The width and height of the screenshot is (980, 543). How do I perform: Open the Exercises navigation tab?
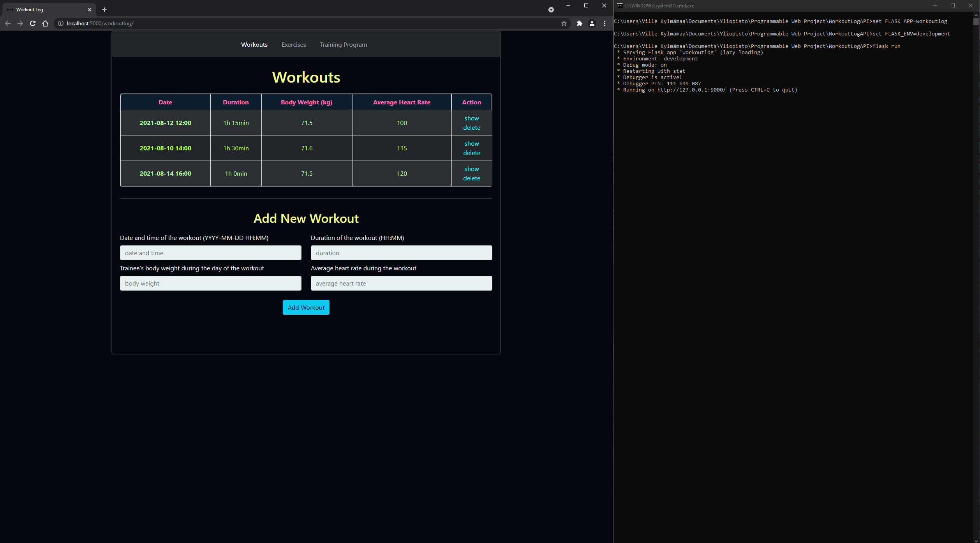click(294, 45)
